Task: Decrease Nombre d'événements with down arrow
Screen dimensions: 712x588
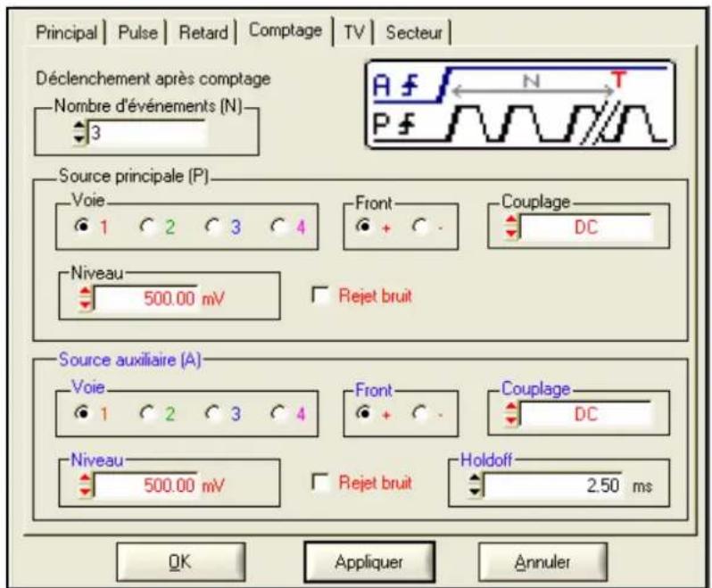Action: coord(79,139)
